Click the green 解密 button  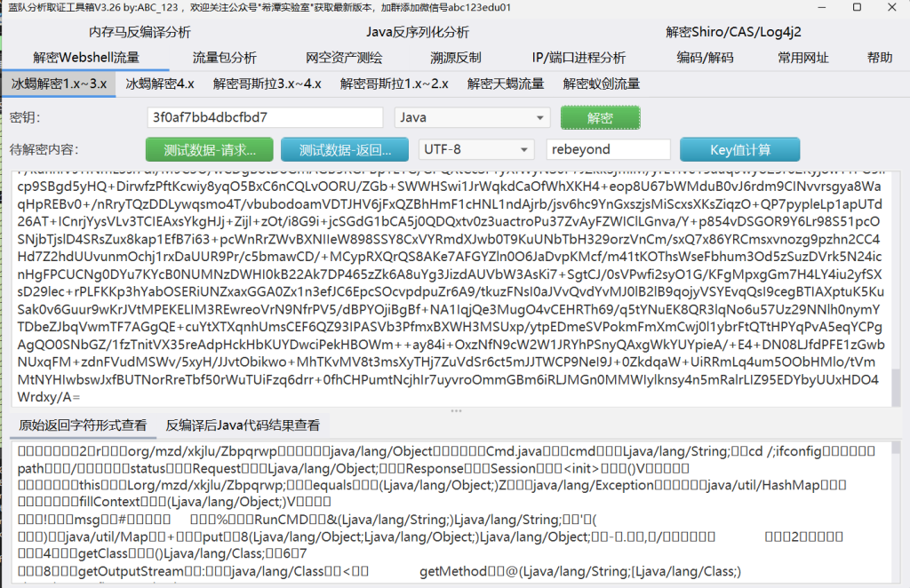pyautogui.click(x=600, y=117)
